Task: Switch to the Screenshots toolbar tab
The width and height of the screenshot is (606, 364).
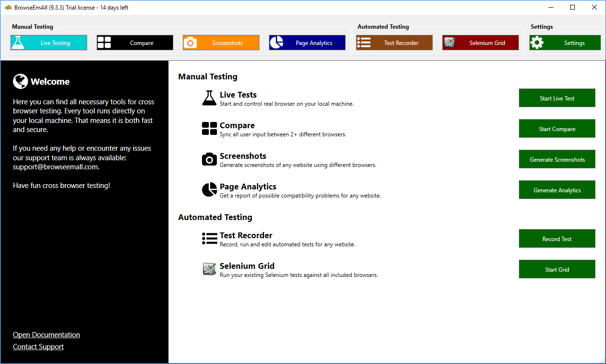Action: pos(221,43)
